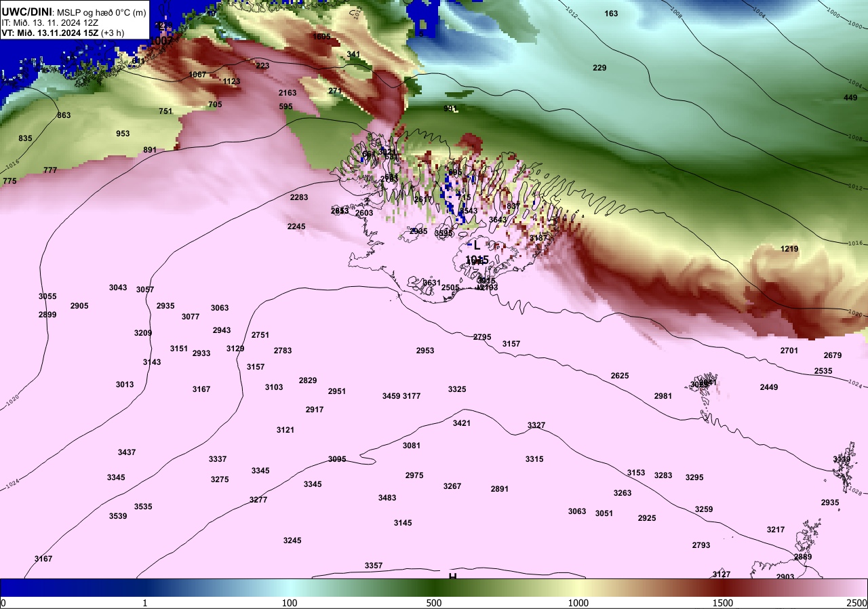The height and width of the screenshot is (609, 868).
Task: Click the map value '3245'
Action: tap(292, 541)
